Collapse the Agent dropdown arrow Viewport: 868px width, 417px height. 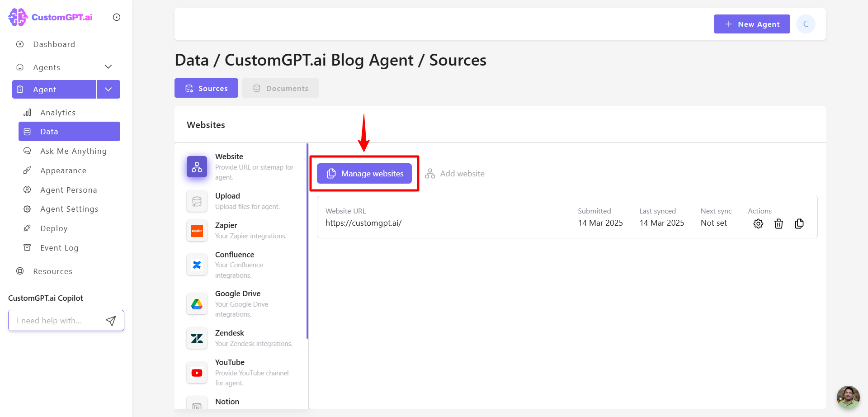108,90
